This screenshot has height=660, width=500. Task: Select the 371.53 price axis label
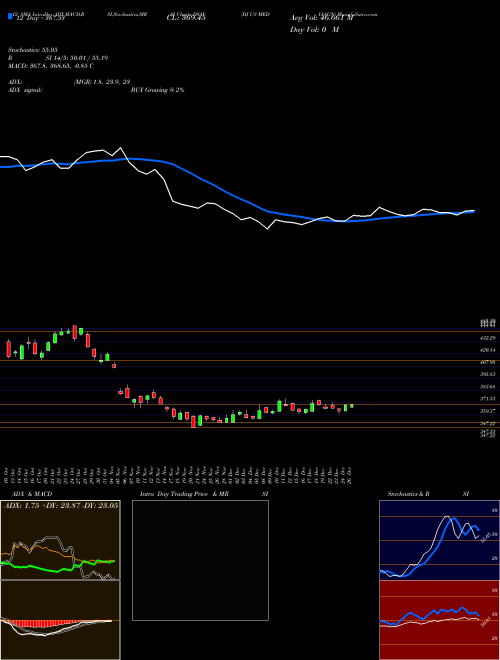click(x=488, y=399)
